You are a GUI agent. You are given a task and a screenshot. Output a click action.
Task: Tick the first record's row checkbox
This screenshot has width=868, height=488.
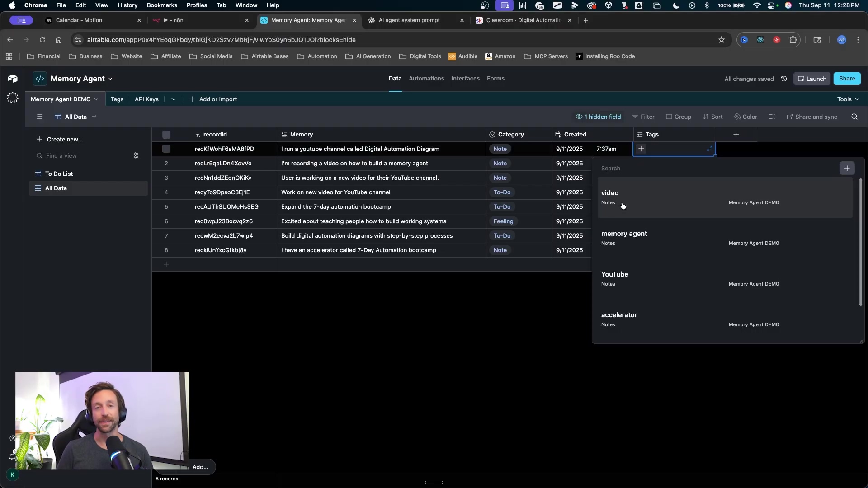tap(166, 149)
